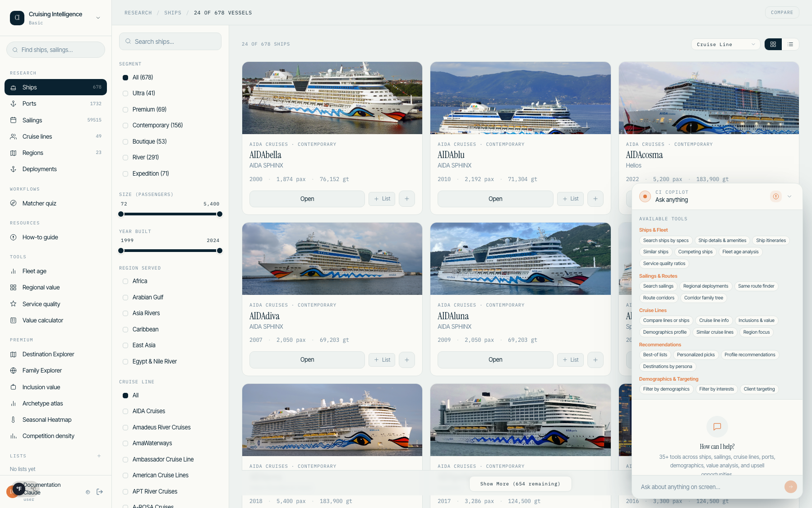Click the AIDAluna ship photo

521,259
